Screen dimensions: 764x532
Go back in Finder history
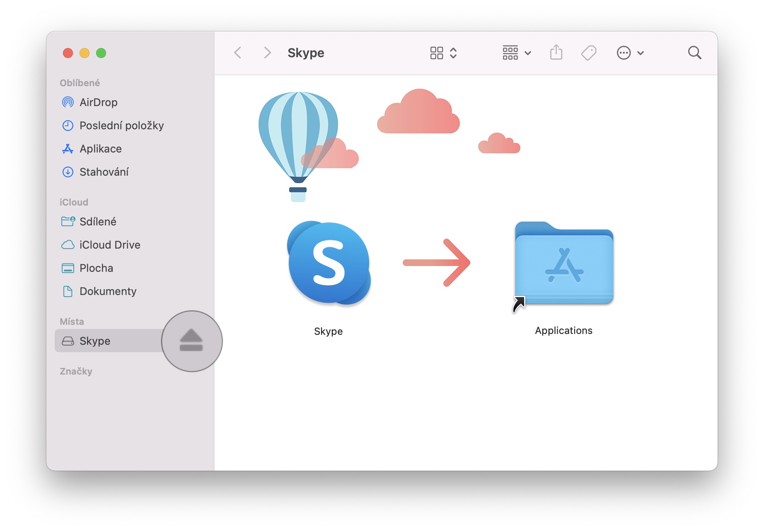[238, 53]
